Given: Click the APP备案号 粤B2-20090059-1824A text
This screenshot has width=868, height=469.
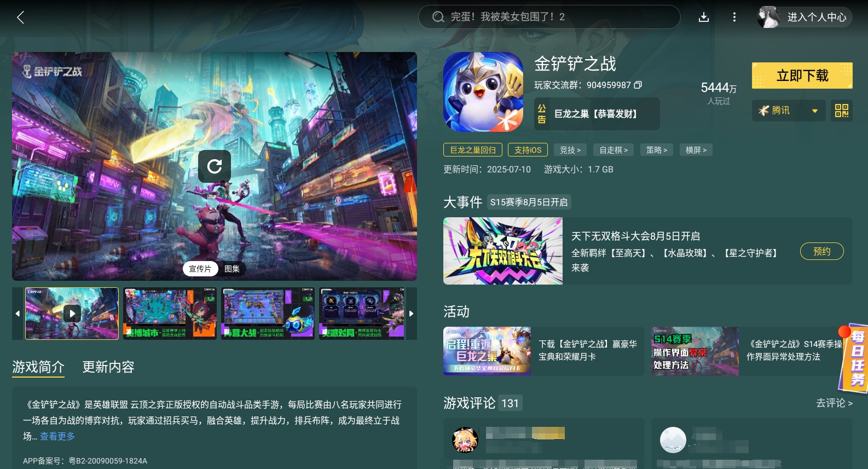Looking at the screenshot, I should coord(85,461).
